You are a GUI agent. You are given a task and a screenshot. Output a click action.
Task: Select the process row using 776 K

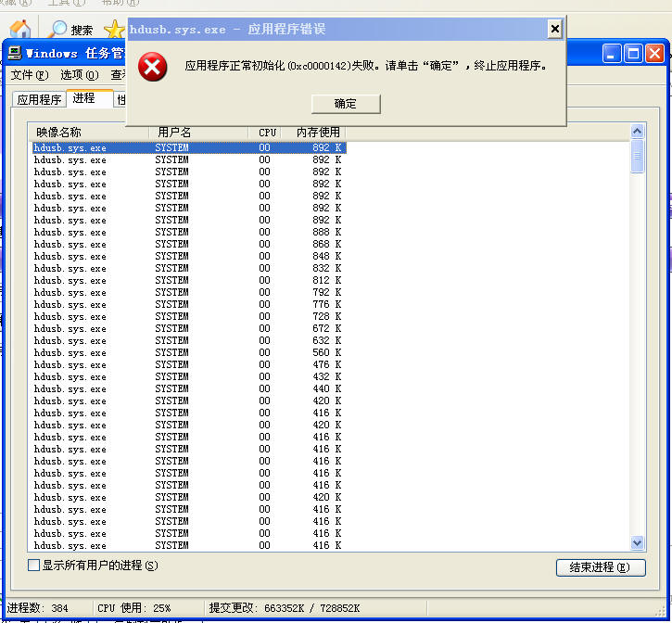pyautogui.click(x=188, y=304)
